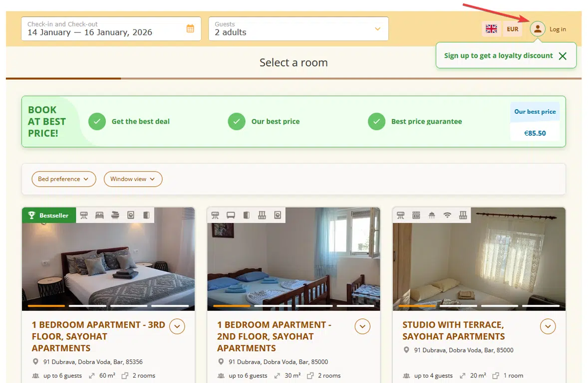Open the Window view filter dropdown

(x=133, y=179)
